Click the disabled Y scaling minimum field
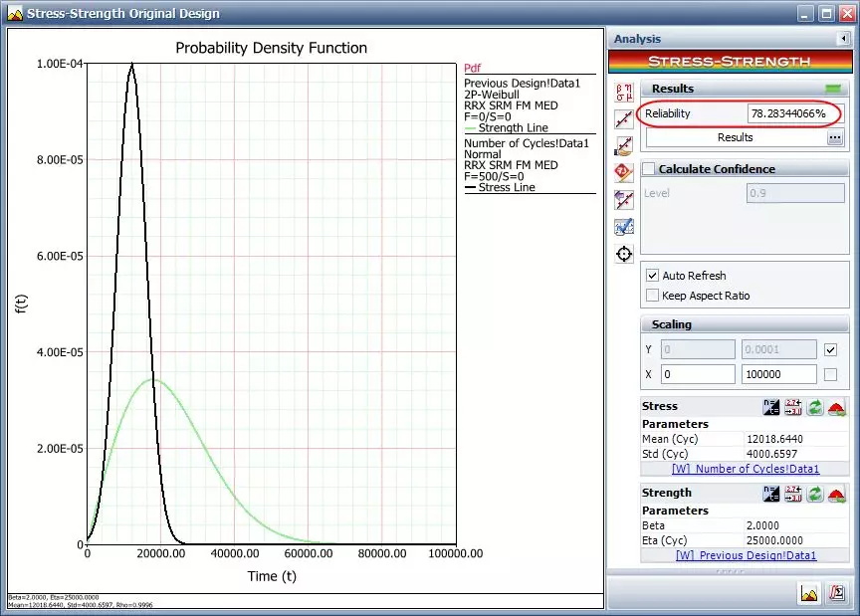The width and height of the screenshot is (860, 616). pyautogui.click(x=698, y=349)
